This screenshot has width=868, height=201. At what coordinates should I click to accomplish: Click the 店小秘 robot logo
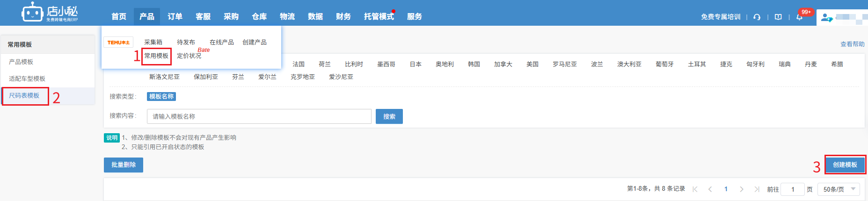click(x=32, y=12)
